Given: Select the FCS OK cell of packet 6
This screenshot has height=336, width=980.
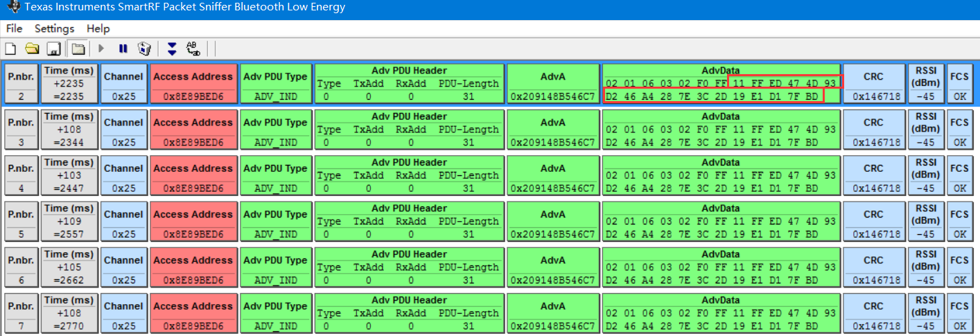Looking at the screenshot, I should pos(959,267).
